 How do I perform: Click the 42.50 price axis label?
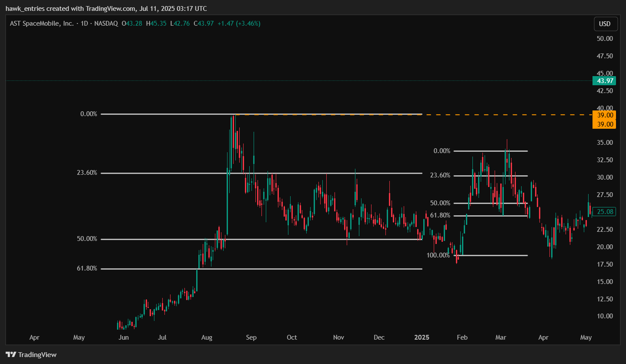pyautogui.click(x=605, y=90)
